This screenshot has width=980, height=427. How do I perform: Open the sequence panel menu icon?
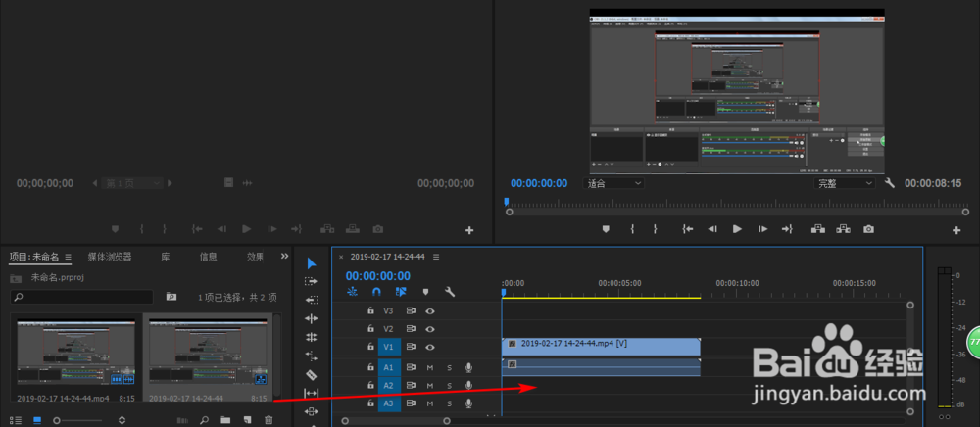pos(436,257)
